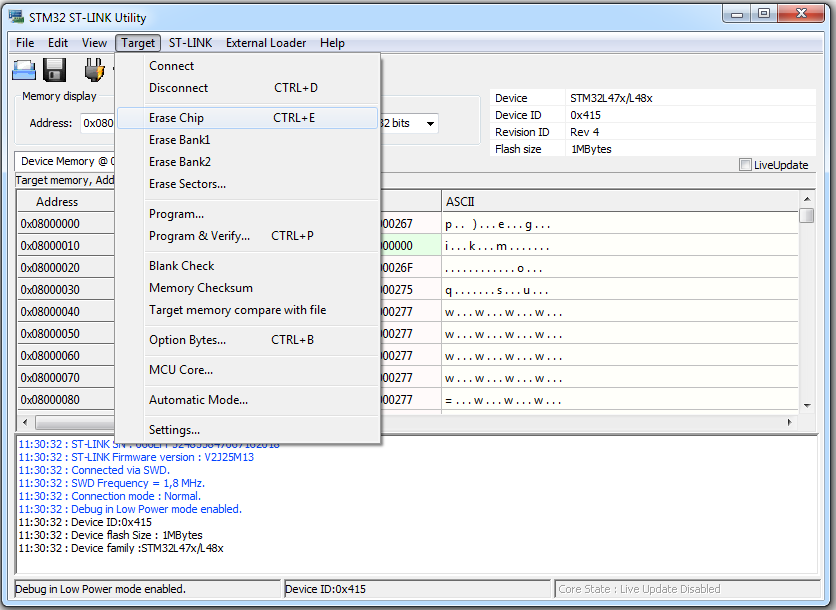
Task: Click ASCII cell 'i...k...m.......'
Action: pos(620,246)
